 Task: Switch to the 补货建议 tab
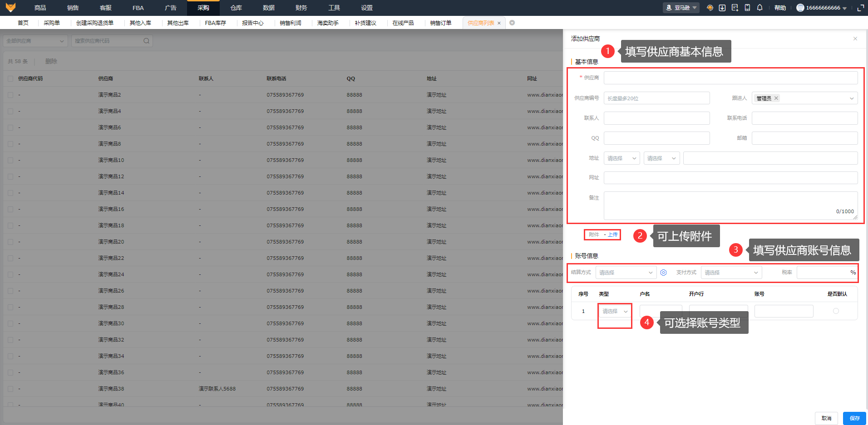365,23
